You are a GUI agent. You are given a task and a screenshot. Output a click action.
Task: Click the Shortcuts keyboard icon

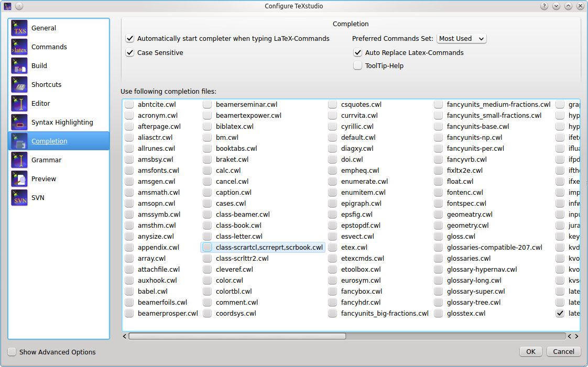pyautogui.click(x=19, y=85)
